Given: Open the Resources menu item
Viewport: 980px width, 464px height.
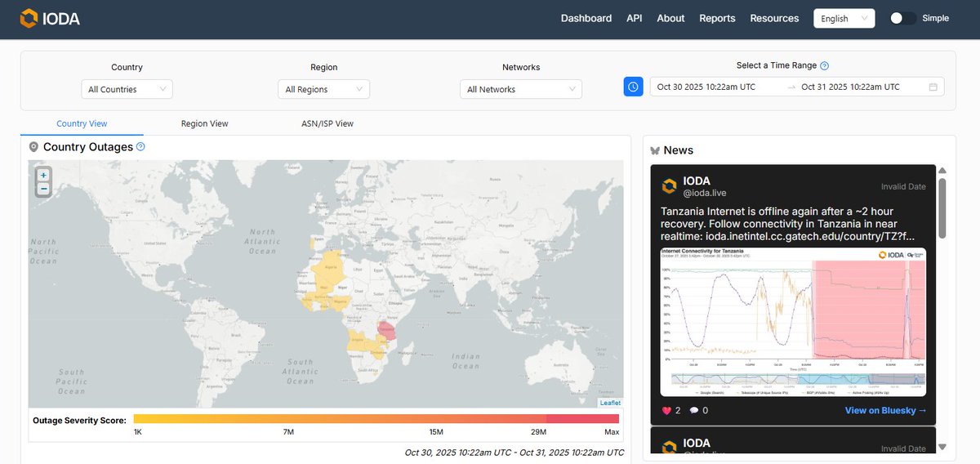Looking at the screenshot, I should point(774,18).
